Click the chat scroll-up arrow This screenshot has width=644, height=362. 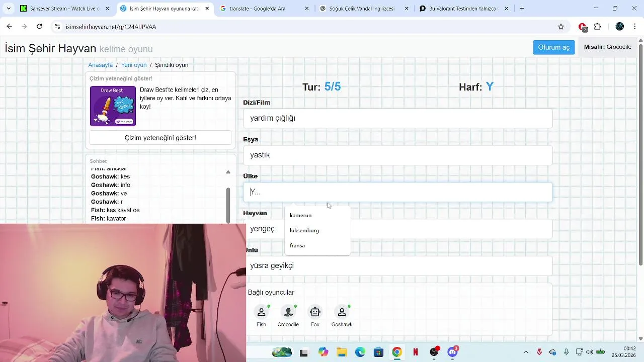click(228, 172)
